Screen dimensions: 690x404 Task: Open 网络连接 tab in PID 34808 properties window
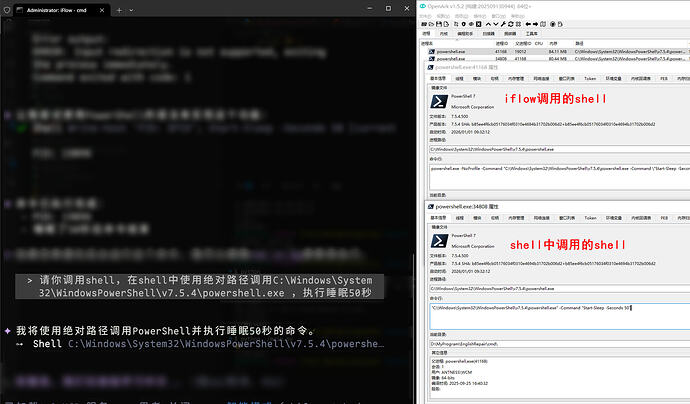(x=541, y=218)
